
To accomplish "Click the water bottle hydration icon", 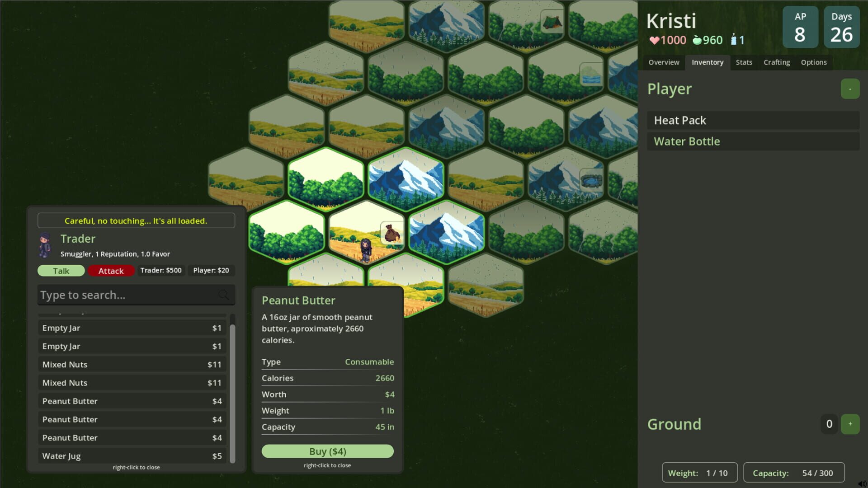I will (733, 40).
